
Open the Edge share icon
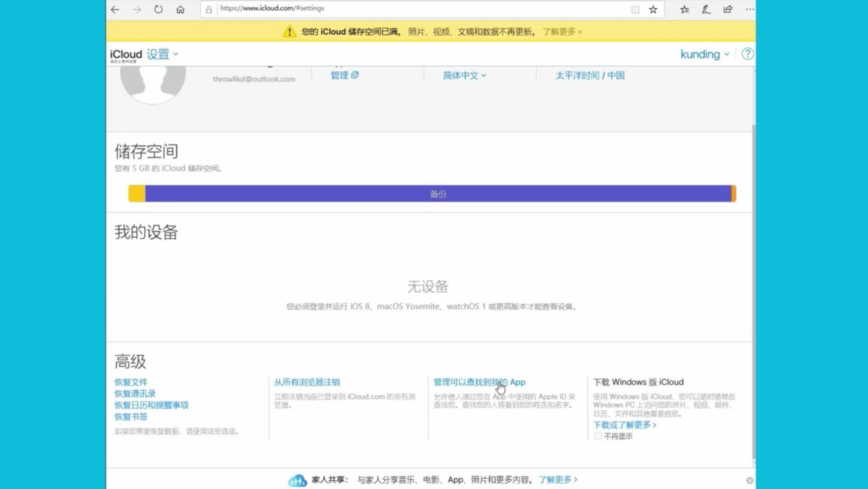(727, 9)
